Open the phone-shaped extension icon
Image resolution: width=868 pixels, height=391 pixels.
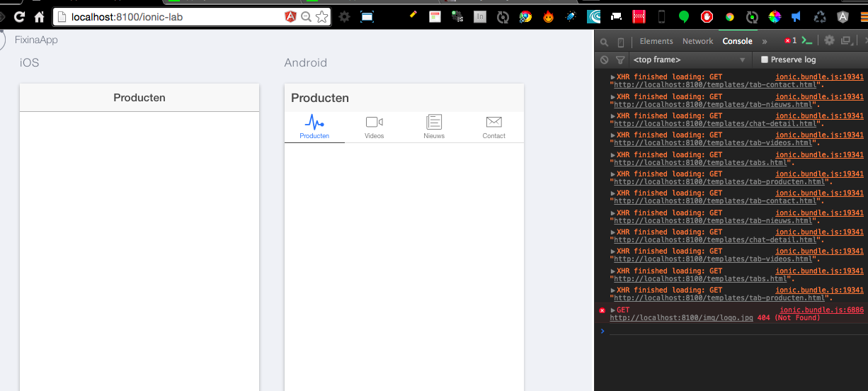click(661, 16)
